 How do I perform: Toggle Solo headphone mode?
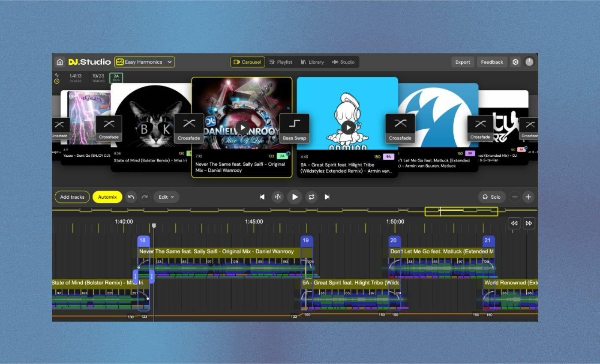click(x=491, y=197)
